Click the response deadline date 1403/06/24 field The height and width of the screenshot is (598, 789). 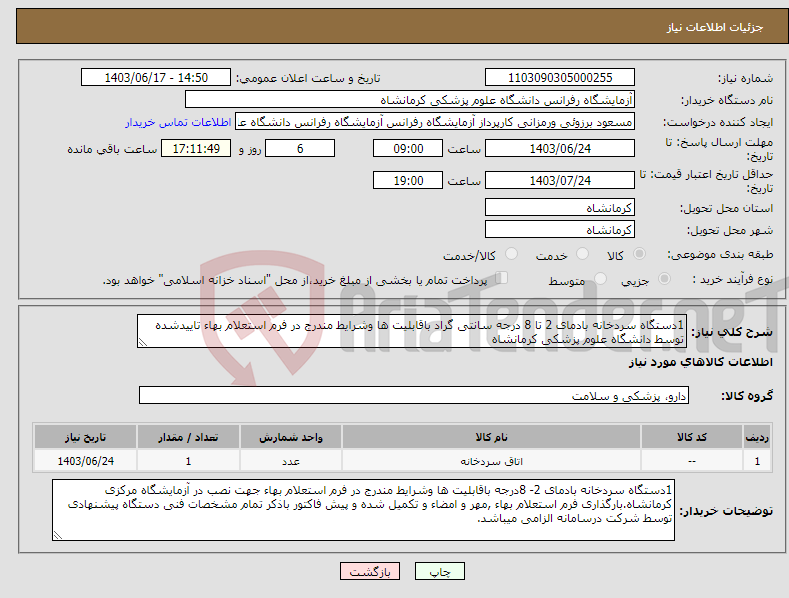click(560, 148)
